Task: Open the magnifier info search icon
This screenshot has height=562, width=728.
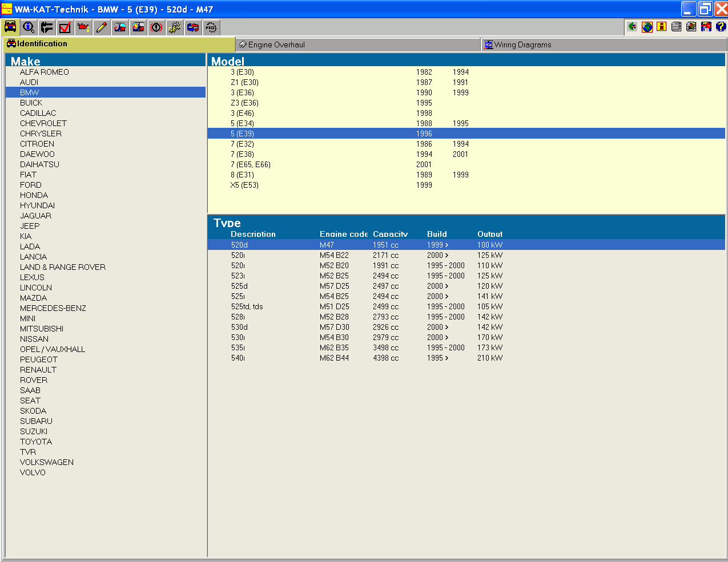Action: (x=29, y=27)
